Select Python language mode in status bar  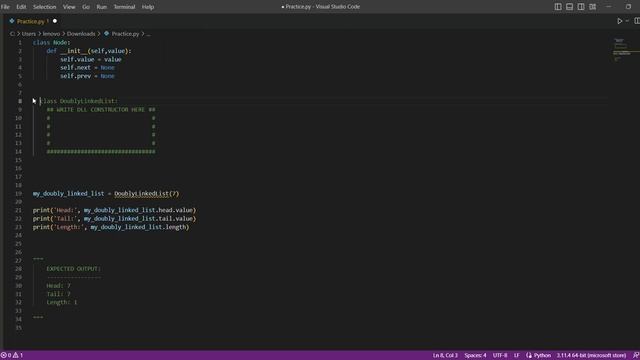pos(542,355)
